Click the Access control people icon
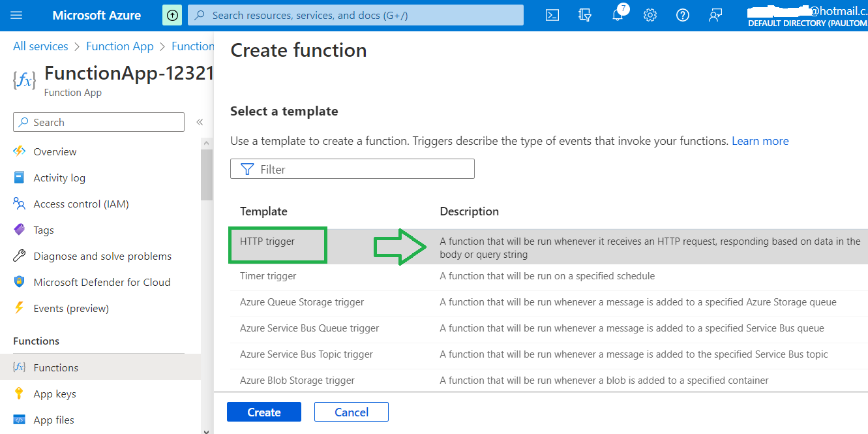The width and height of the screenshot is (868, 434). tap(20, 204)
